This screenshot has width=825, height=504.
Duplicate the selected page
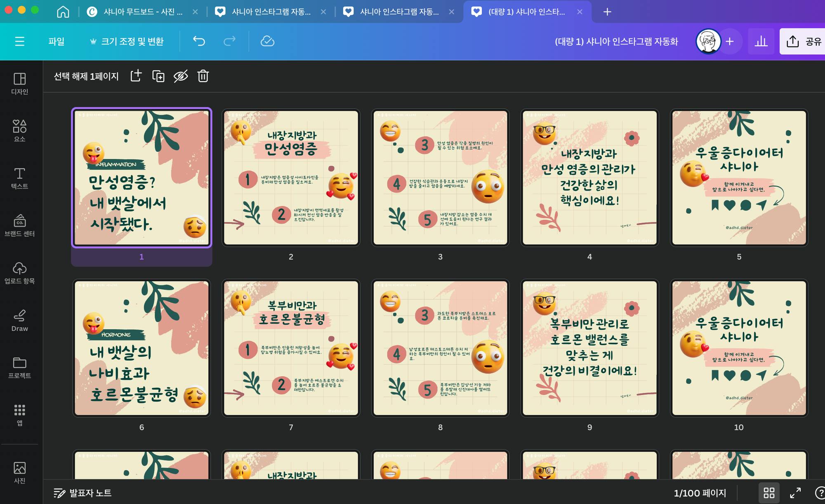click(158, 76)
